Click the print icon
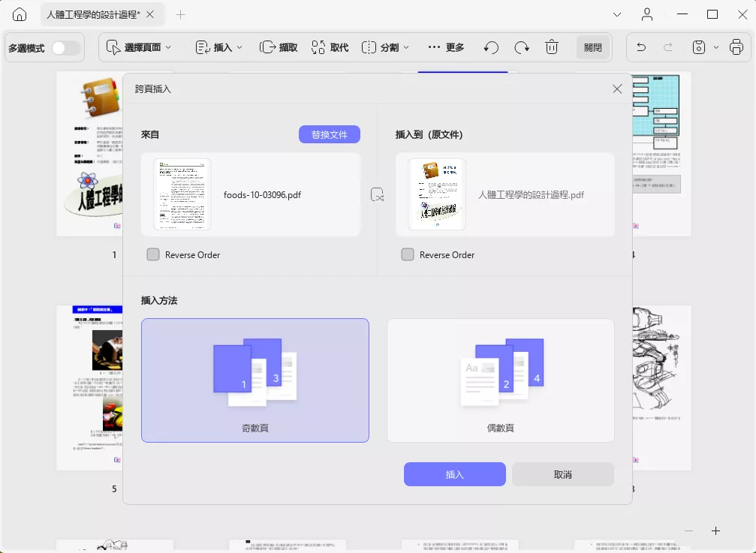The height and width of the screenshot is (553, 756). tap(736, 47)
